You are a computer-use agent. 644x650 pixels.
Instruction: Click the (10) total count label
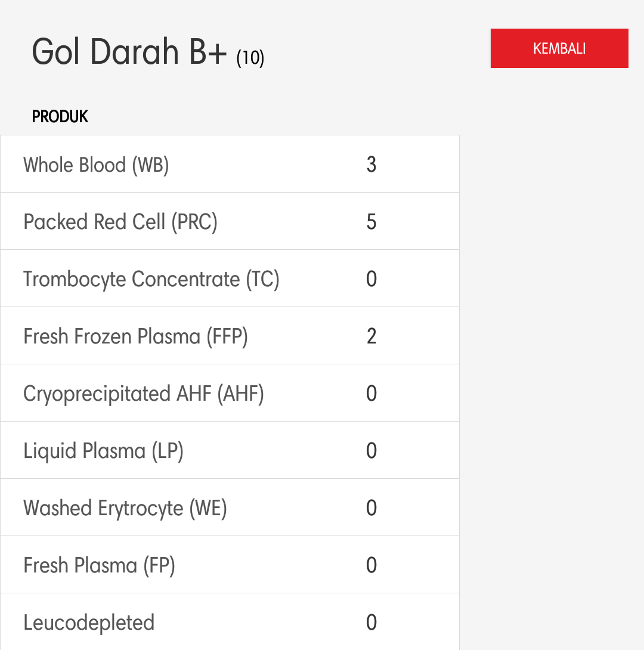pyautogui.click(x=250, y=58)
